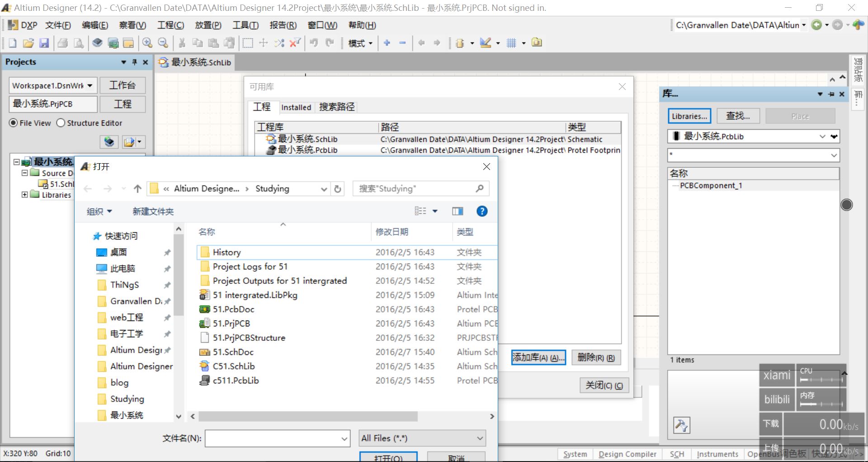Image resolution: width=868 pixels, height=462 pixels.
Task: Click the blue plus add-mode icon
Action: coord(387,43)
